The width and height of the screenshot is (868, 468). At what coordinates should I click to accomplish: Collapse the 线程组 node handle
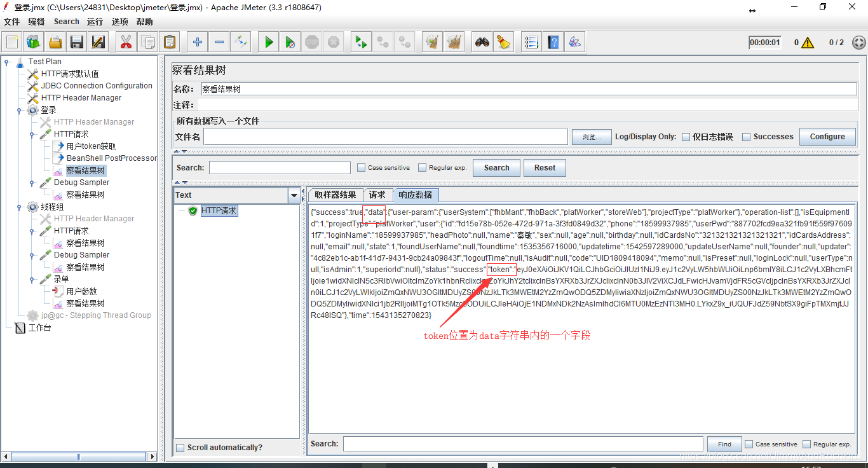click(x=19, y=207)
